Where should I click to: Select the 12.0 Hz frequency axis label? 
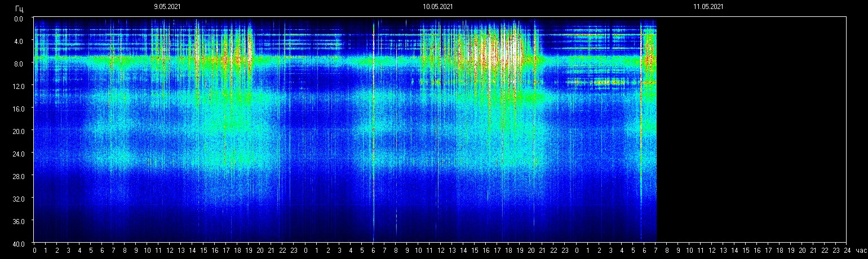(x=19, y=86)
